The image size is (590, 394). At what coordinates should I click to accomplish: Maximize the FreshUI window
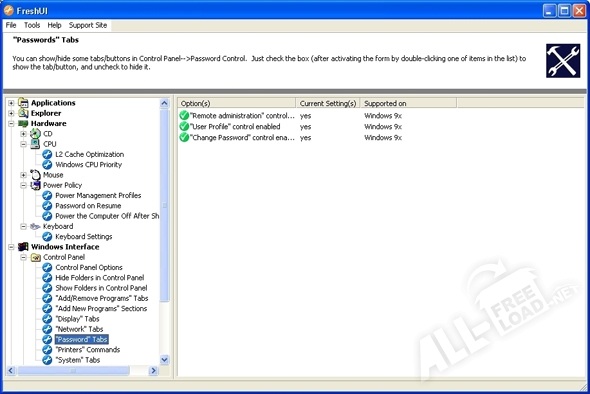coord(564,11)
